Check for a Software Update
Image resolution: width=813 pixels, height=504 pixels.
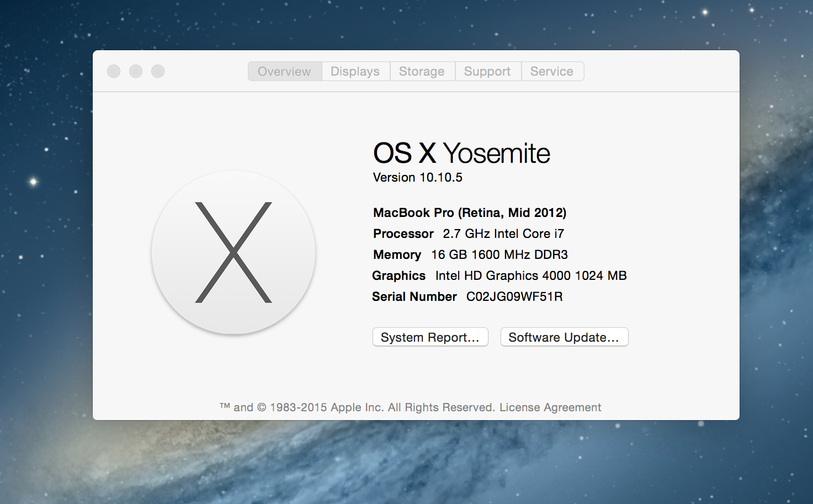(564, 337)
